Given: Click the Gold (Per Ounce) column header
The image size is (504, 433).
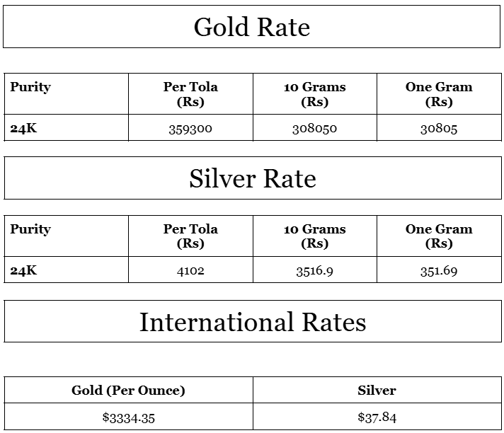Looking at the screenshot, I should (x=128, y=391).
